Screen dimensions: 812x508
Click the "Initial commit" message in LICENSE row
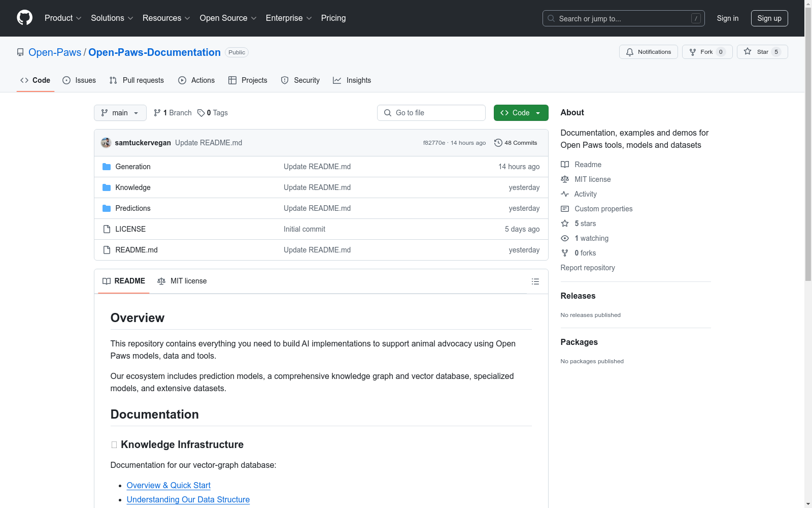pyautogui.click(x=304, y=229)
